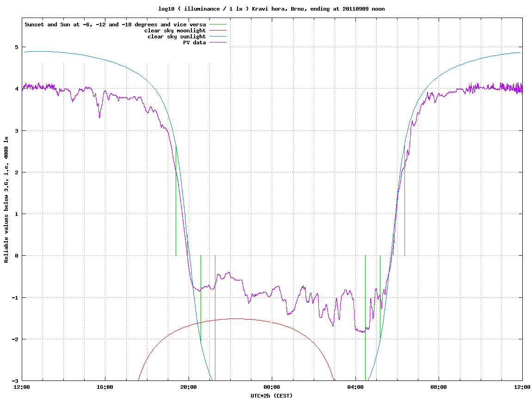Viewport: 532px width, 399px height.
Task: Select legend entry 'clear sky sunlight'
Action: pos(177,37)
